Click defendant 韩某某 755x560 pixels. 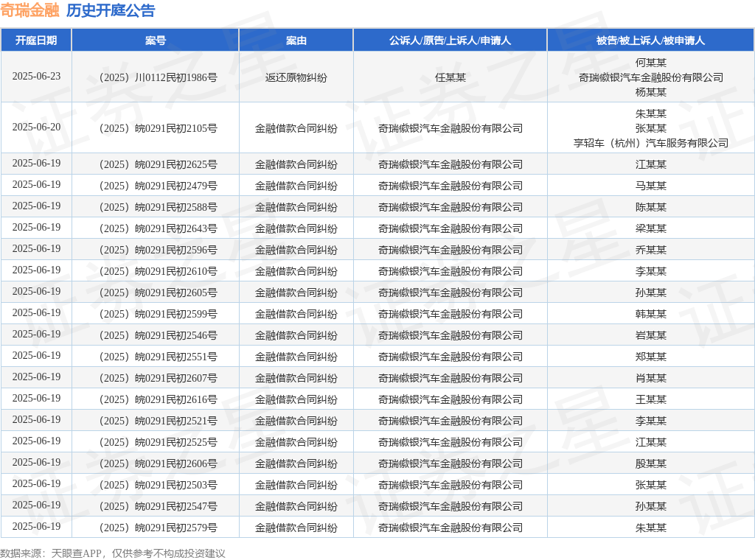click(650, 314)
